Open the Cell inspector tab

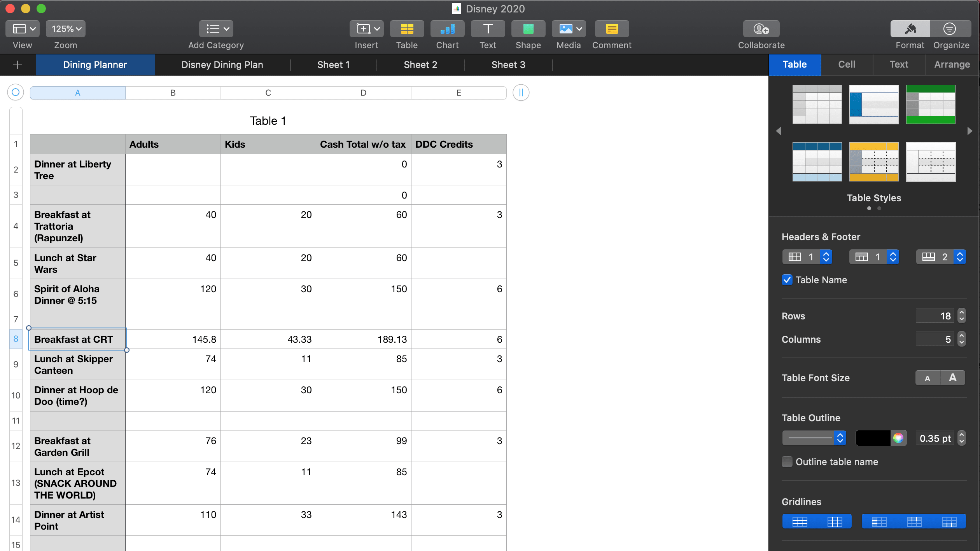847,65
